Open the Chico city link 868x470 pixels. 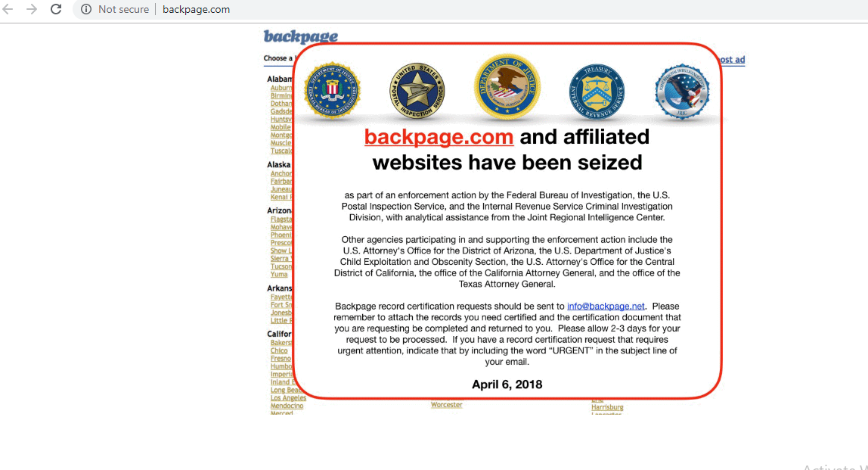(x=279, y=351)
